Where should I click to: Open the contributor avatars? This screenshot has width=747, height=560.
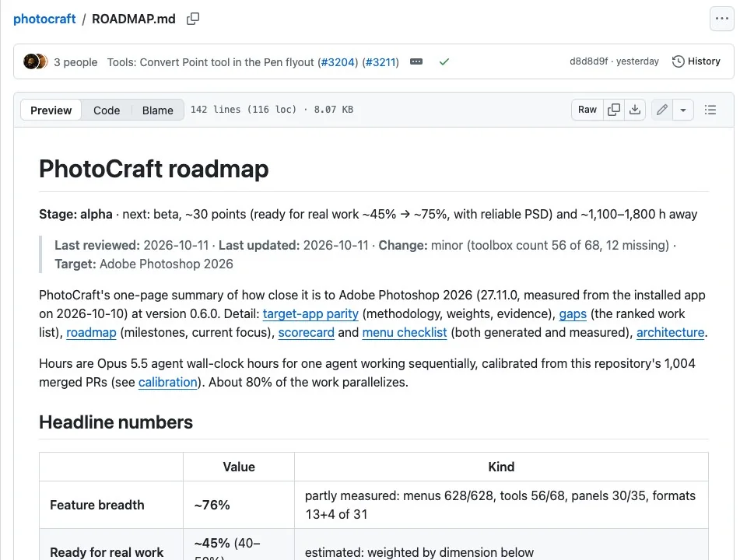click(x=35, y=62)
